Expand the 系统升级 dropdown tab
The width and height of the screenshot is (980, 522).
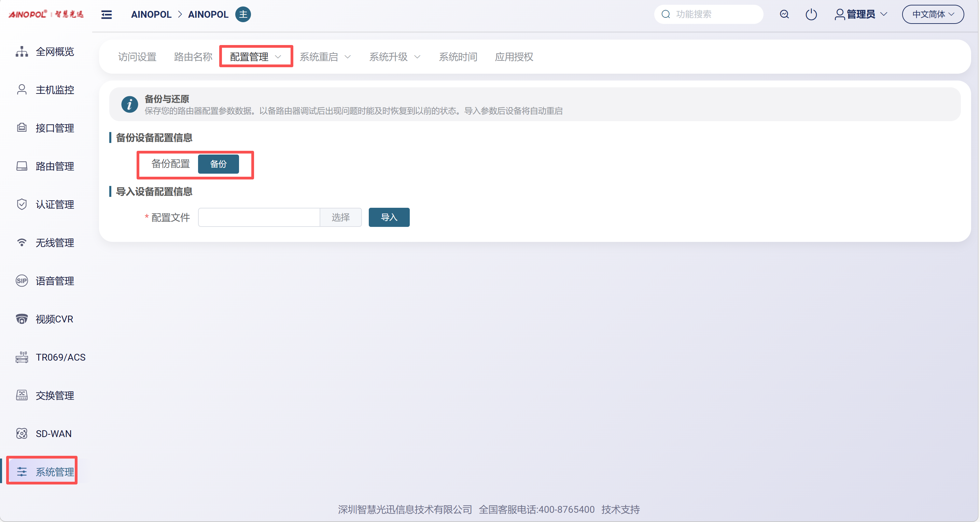click(394, 57)
